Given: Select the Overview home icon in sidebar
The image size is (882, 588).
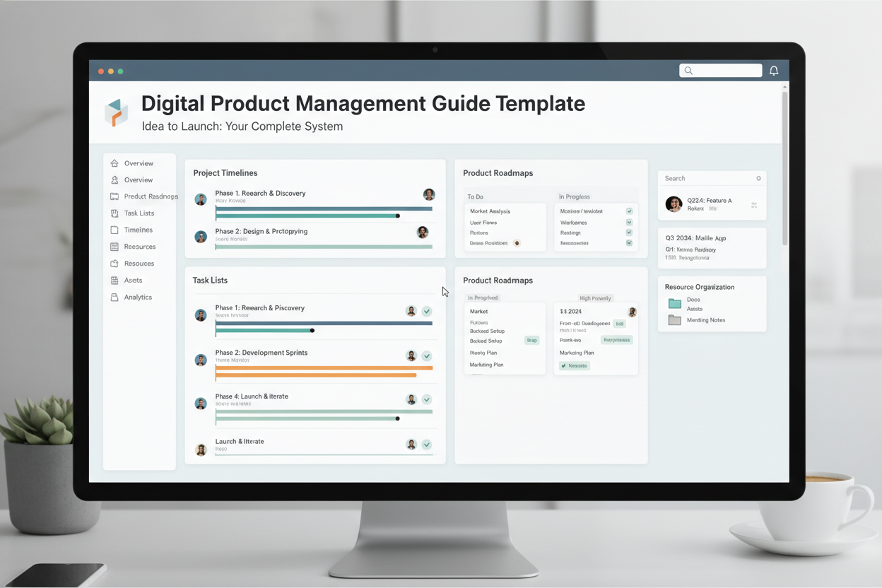Looking at the screenshot, I should pyautogui.click(x=114, y=163).
